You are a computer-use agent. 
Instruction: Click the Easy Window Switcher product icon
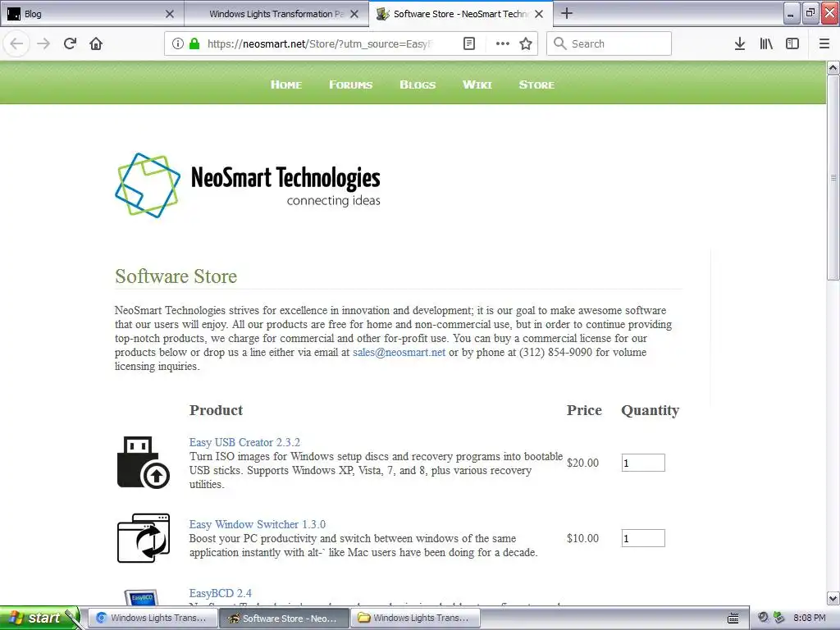pyautogui.click(x=144, y=538)
